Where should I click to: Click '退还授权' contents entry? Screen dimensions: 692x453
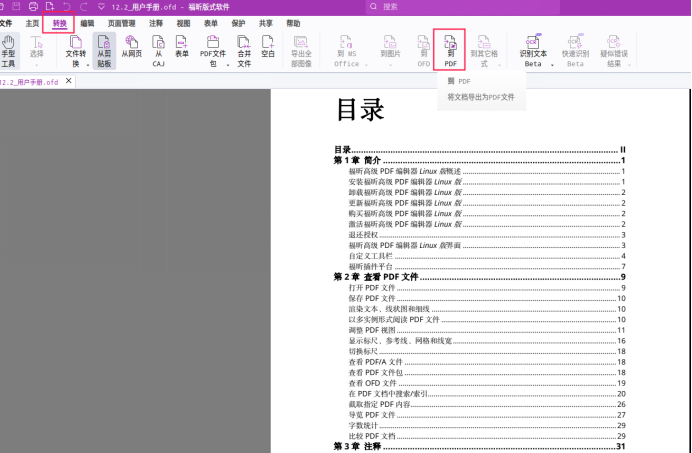[x=487, y=235]
